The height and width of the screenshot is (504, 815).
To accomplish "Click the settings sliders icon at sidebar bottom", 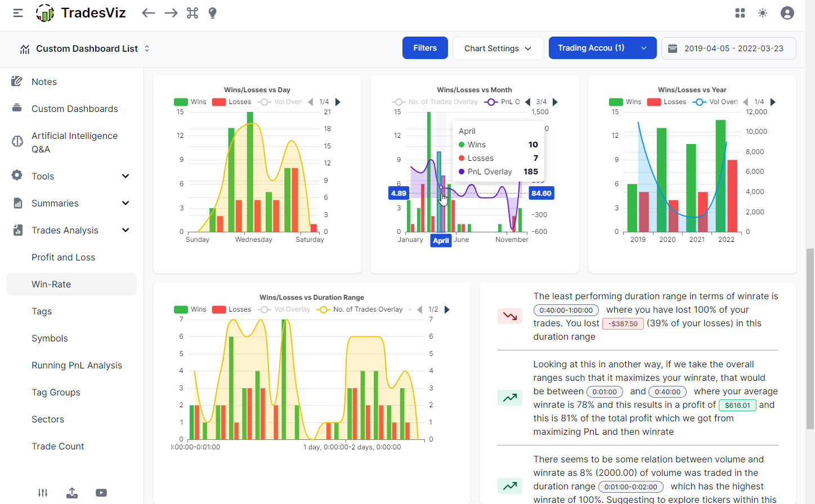I will tap(43, 493).
